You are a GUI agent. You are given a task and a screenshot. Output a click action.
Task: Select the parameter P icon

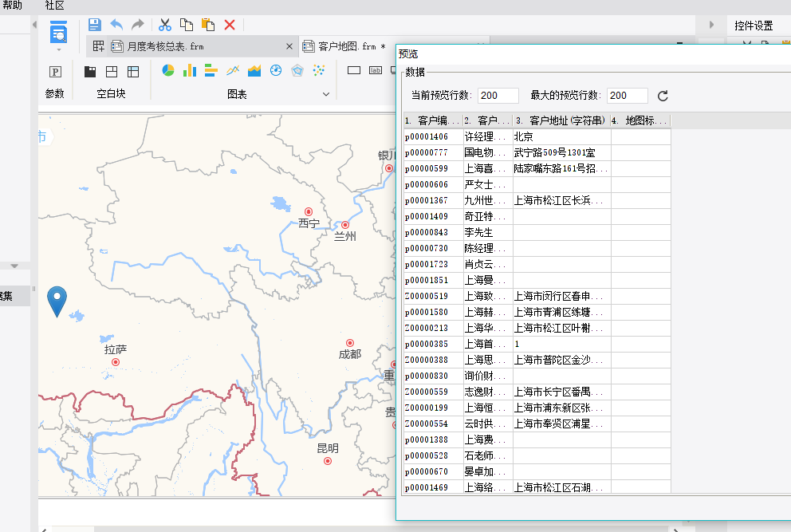[x=55, y=72]
